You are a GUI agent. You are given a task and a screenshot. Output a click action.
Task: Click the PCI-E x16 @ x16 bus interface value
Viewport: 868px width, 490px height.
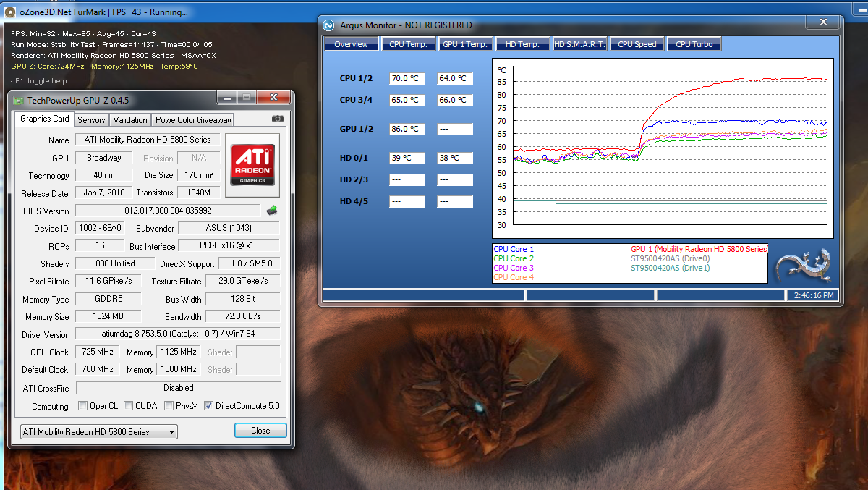(x=229, y=246)
